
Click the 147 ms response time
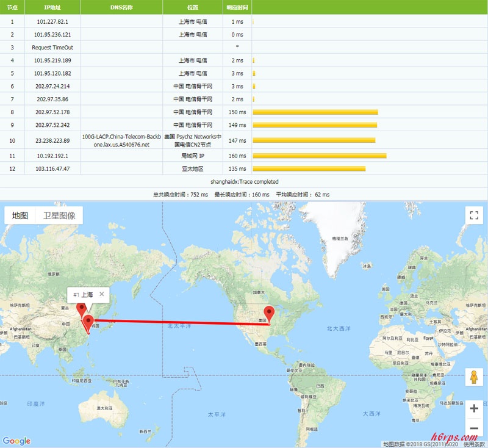(x=237, y=141)
